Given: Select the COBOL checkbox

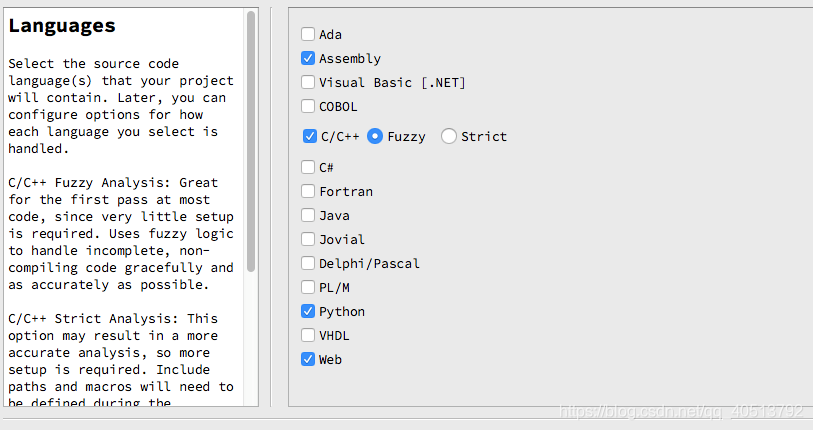Looking at the screenshot, I should 308,107.
